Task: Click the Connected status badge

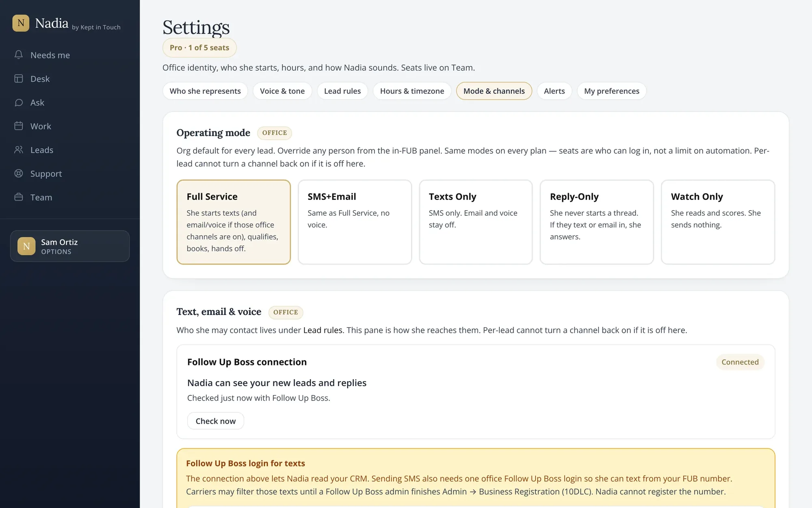Action: coord(740,362)
